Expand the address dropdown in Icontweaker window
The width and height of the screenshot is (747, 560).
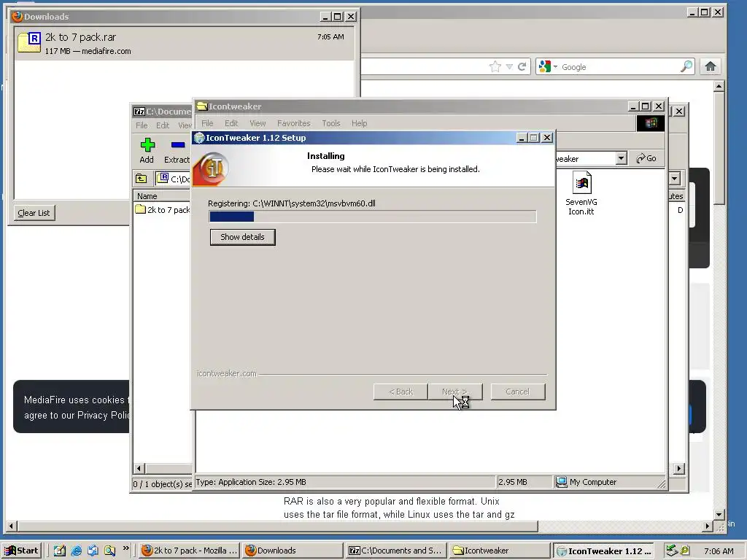[x=621, y=158]
